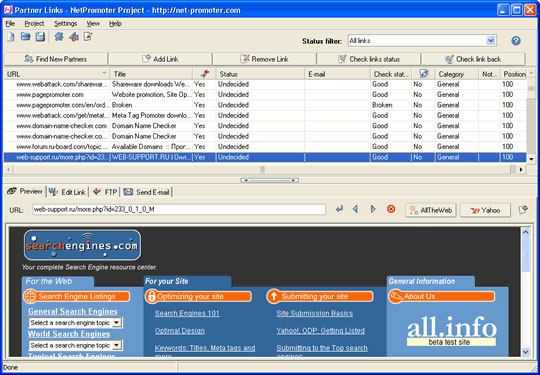540x375 pixels.
Task: Click Find New Partners button
Action: tap(55, 59)
